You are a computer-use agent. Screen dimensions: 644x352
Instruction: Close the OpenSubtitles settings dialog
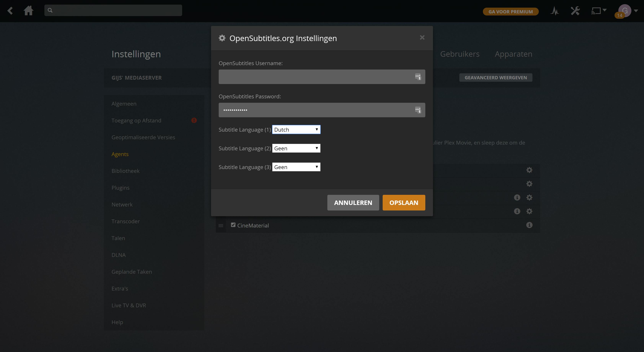422,37
